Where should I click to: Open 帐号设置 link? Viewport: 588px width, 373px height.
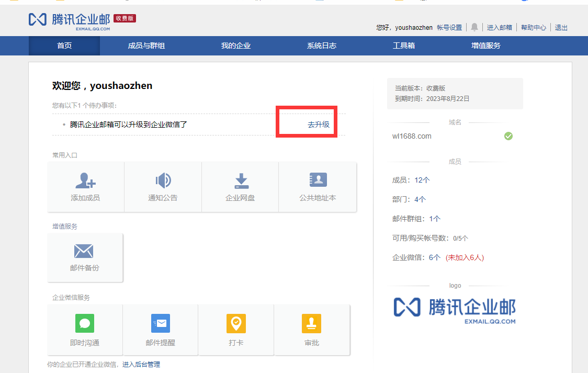tap(449, 27)
